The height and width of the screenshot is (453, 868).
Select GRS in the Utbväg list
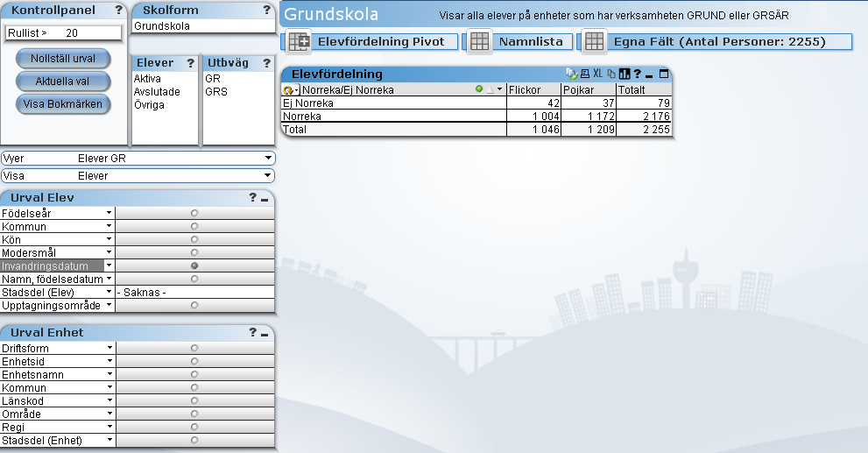(239, 92)
